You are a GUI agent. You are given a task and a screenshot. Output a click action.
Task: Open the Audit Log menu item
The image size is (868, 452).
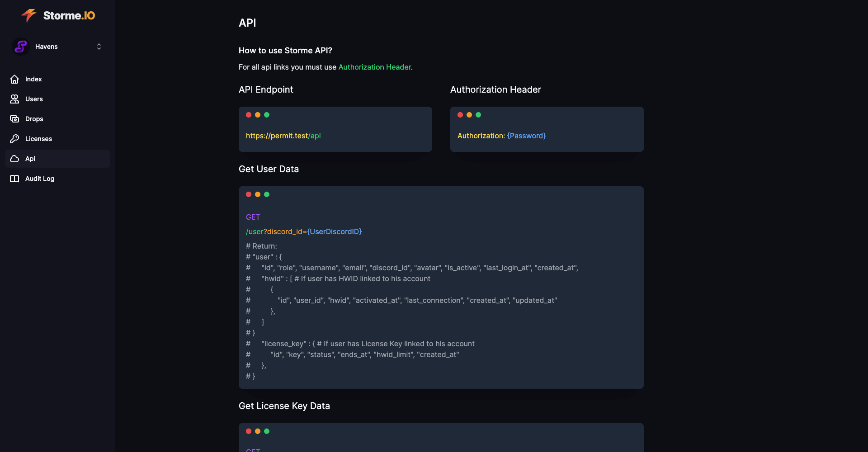(40, 179)
